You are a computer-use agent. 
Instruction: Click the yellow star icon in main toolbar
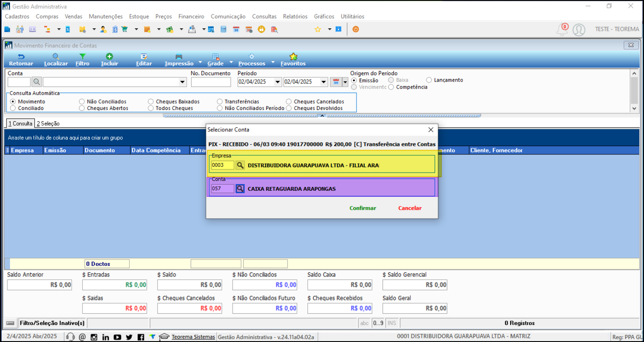[x=318, y=29]
